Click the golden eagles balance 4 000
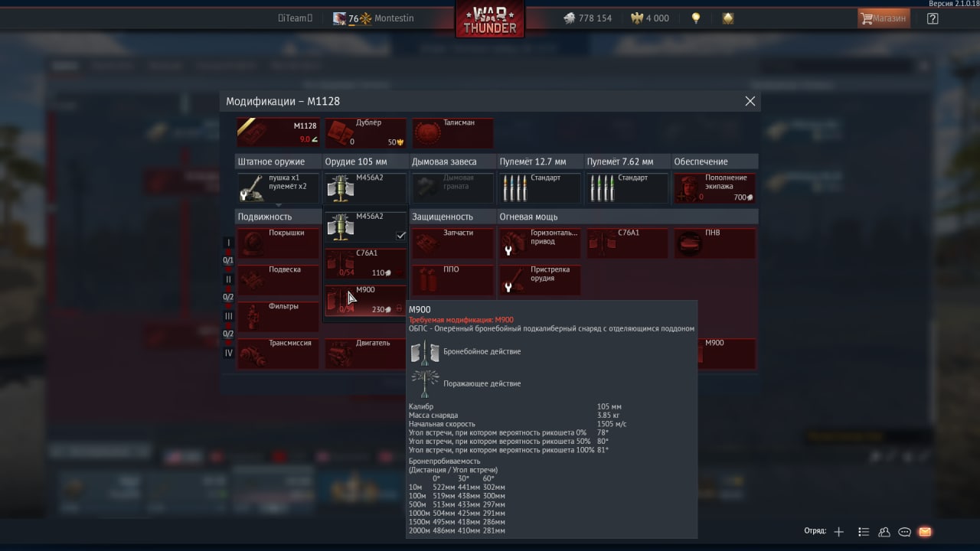Viewport: 980px width, 551px height. pyautogui.click(x=649, y=18)
